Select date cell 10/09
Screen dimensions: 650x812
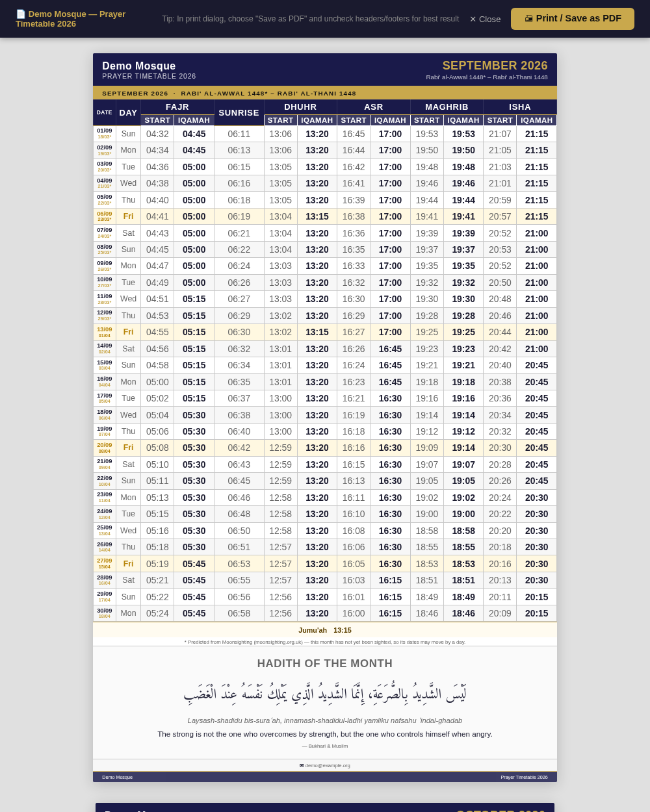(x=105, y=283)
